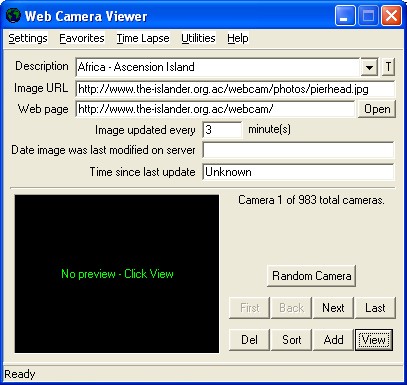The width and height of the screenshot is (407, 385).
Task: Sort the camera list
Action: [291, 340]
